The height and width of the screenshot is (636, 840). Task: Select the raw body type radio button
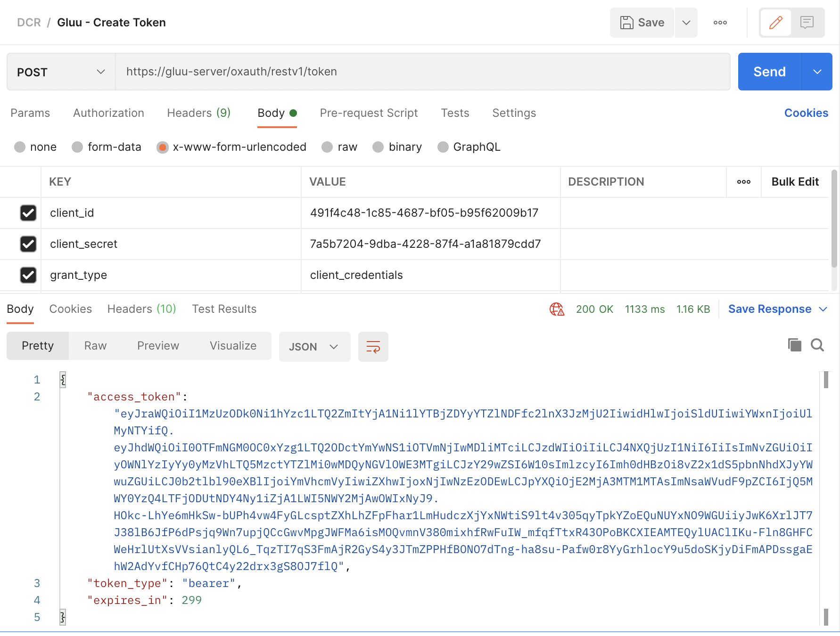327,147
